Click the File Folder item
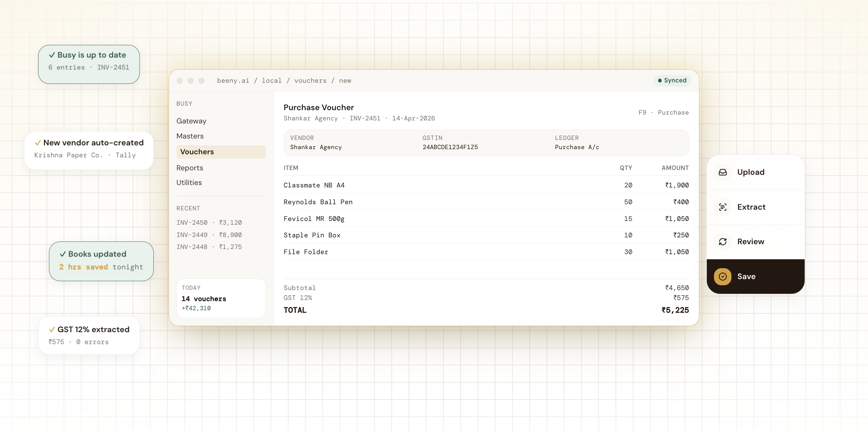 click(306, 252)
